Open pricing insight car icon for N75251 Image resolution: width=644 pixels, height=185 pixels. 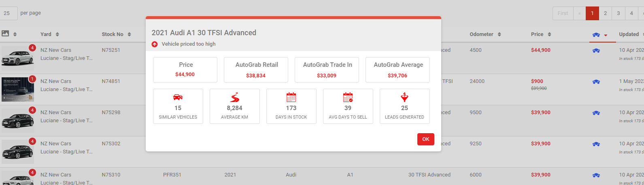coord(596,51)
